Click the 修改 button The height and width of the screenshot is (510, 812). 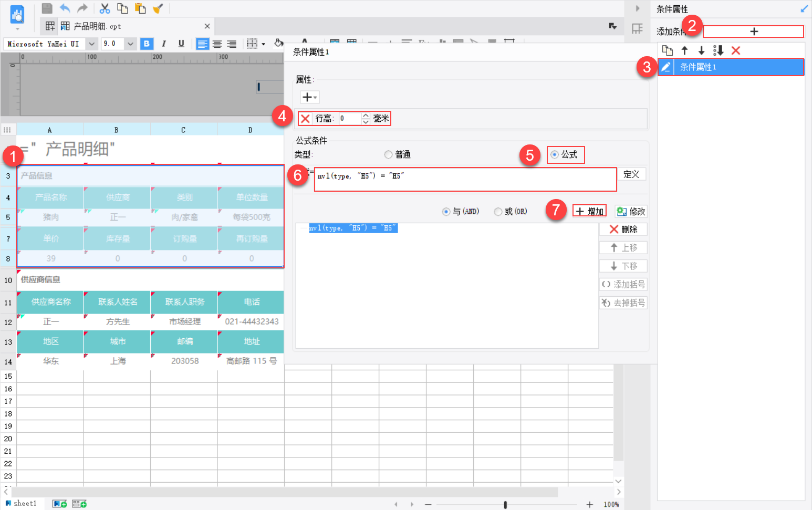pyautogui.click(x=631, y=211)
